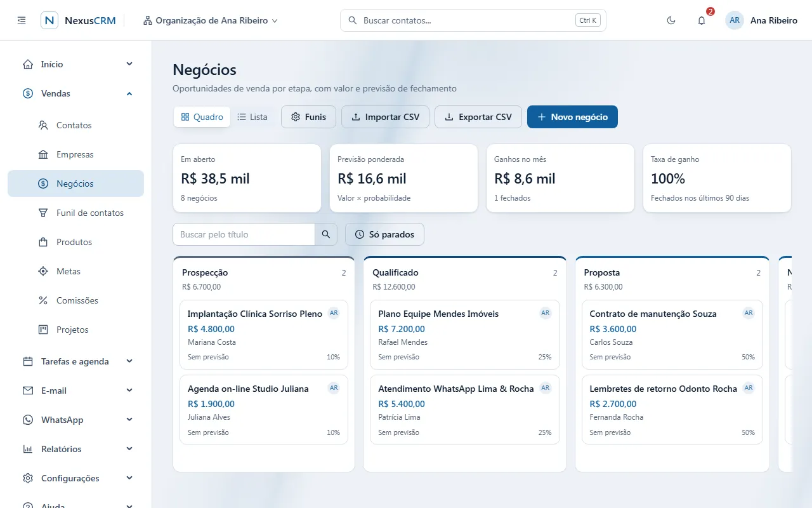This screenshot has height=508, width=812.
Task: Click the Taxa de ganho 100% card
Action: click(x=717, y=178)
